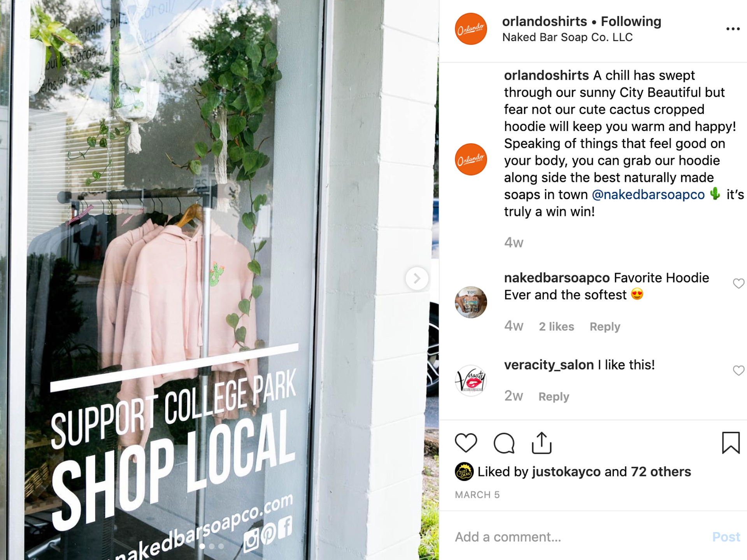Reply to nakedbarsoapco's comment
Image resolution: width=747 pixels, height=560 pixels.
(605, 327)
